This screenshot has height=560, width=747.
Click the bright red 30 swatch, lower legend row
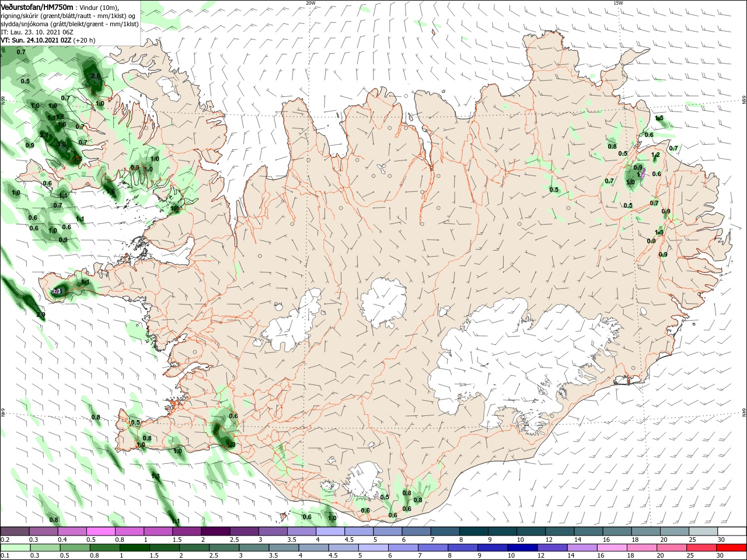point(731,548)
